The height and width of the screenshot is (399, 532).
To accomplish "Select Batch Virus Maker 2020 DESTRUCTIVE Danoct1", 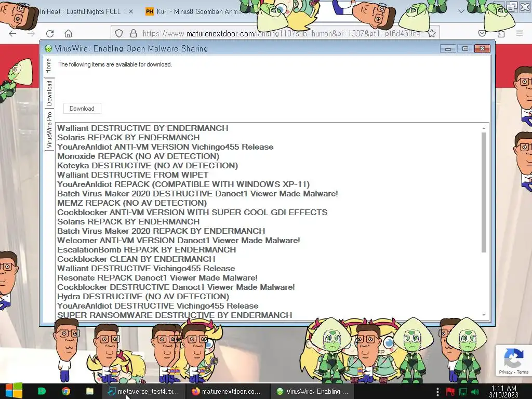I will (197, 194).
